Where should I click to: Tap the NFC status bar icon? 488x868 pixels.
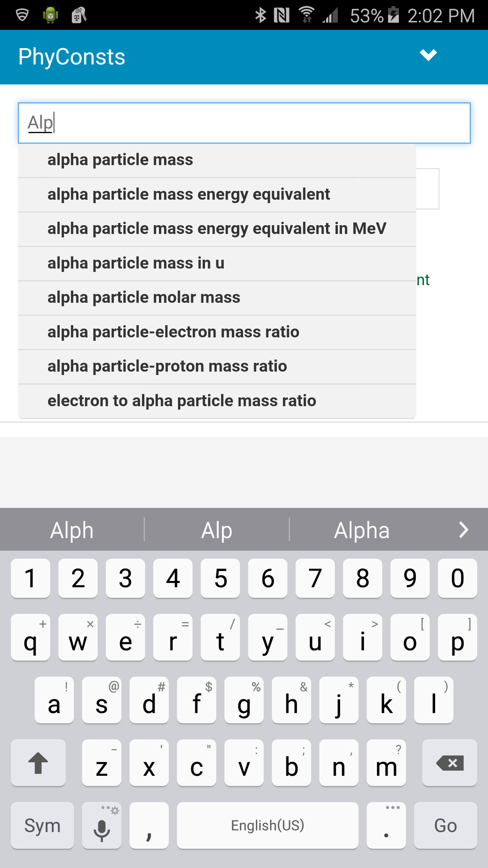click(282, 16)
